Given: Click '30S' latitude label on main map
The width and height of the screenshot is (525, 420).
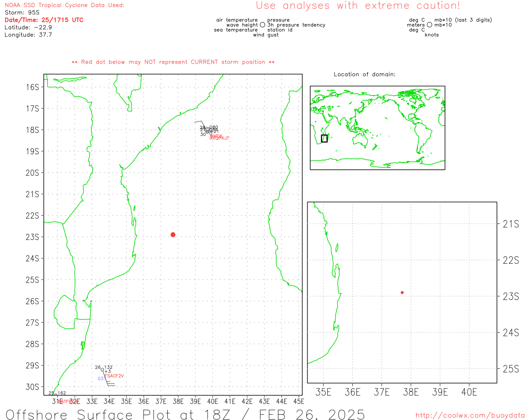Looking at the screenshot, I should pyautogui.click(x=32, y=387).
